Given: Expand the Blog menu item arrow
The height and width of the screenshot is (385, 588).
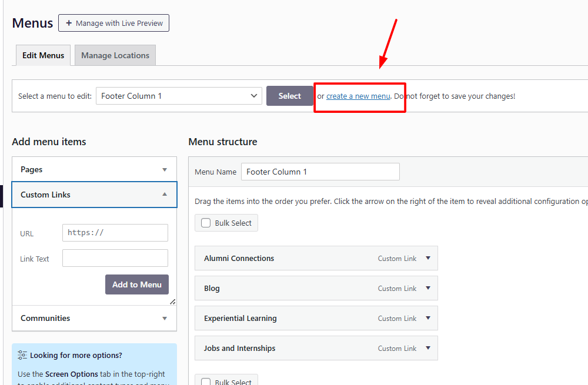Looking at the screenshot, I should tap(427, 288).
